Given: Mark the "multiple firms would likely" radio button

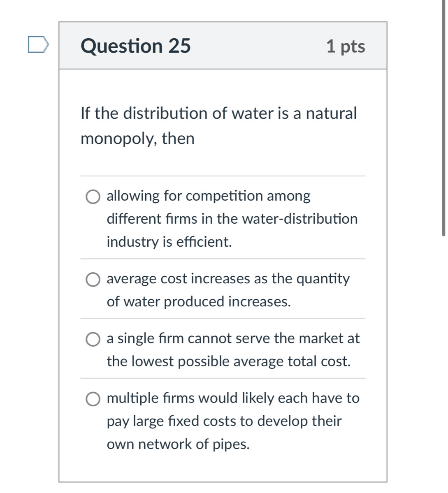Looking at the screenshot, I should [x=93, y=399].
